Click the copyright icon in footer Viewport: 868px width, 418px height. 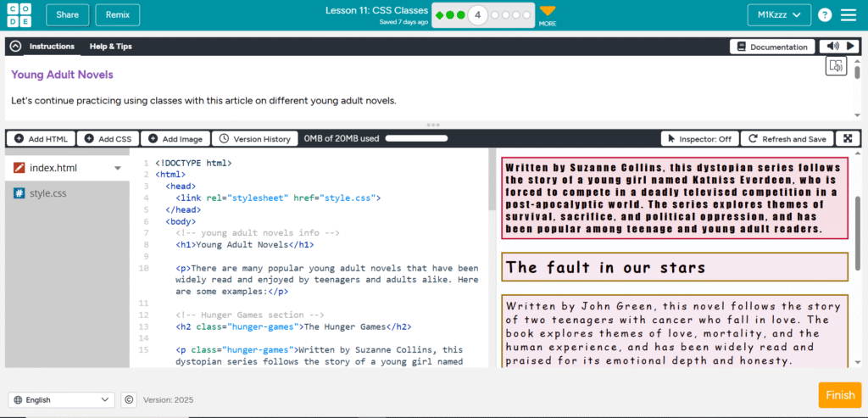[x=129, y=399]
